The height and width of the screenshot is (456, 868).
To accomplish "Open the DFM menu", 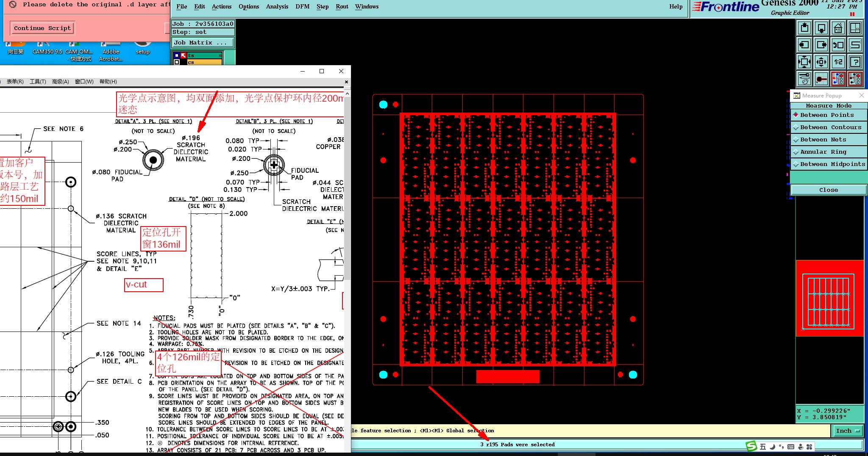I will [303, 7].
